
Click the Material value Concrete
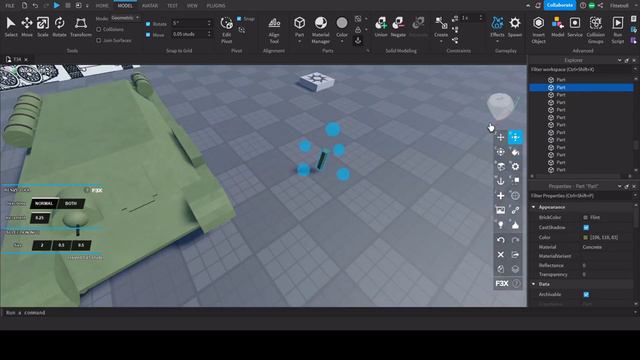click(592, 247)
